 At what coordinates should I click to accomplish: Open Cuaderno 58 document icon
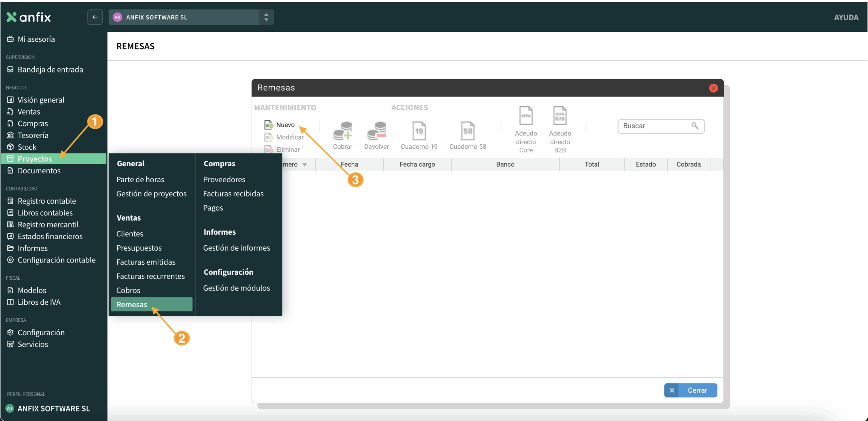(x=468, y=131)
